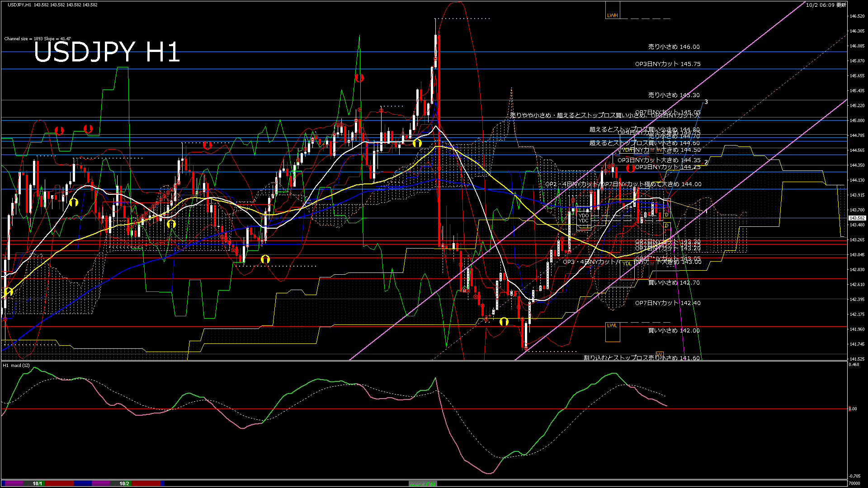Click the current price tag 143.582
Image resolution: width=868 pixels, height=488 pixels.
click(x=857, y=218)
